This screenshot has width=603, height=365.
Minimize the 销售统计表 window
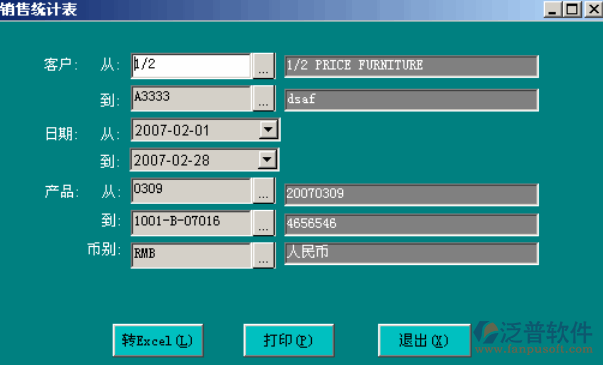[x=552, y=9]
